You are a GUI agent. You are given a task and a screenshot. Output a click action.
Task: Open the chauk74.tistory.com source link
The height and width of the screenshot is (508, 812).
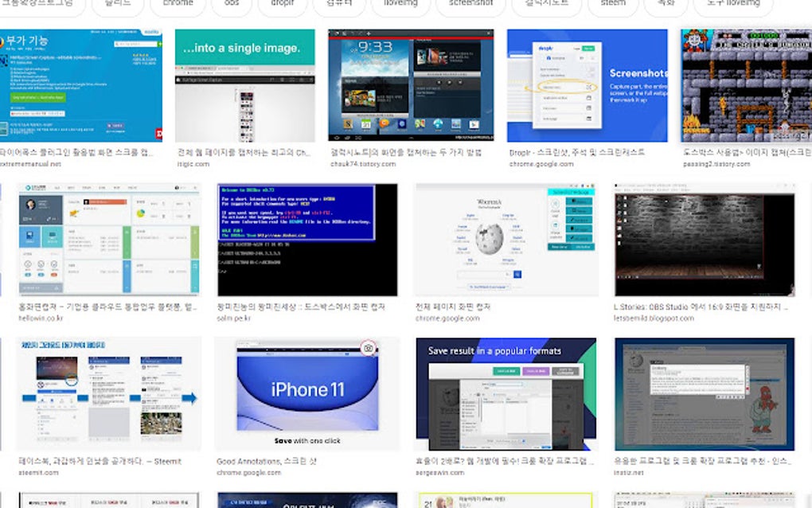(x=362, y=164)
